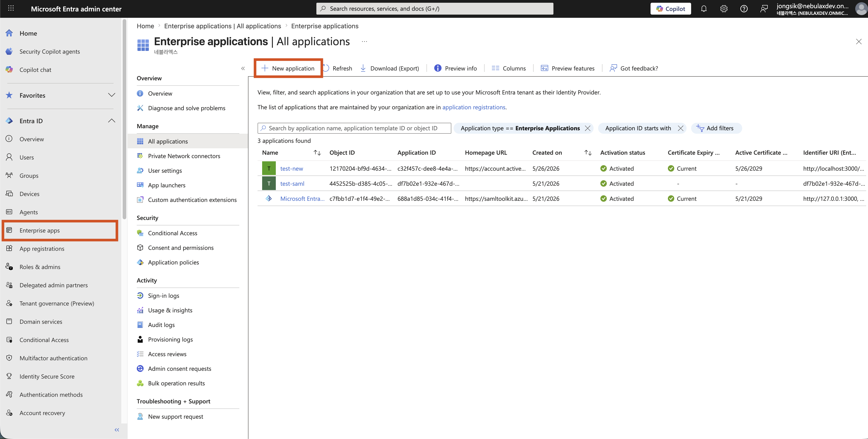The width and height of the screenshot is (868, 439).
Task: Go to Home in left navigation
Action: pos(28,33)
